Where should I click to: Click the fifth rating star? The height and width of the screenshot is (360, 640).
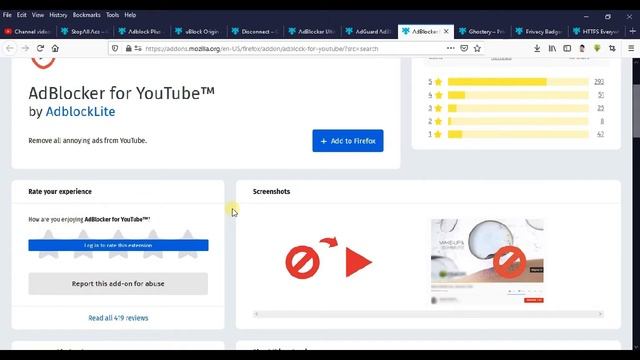(x=188, y=244)
